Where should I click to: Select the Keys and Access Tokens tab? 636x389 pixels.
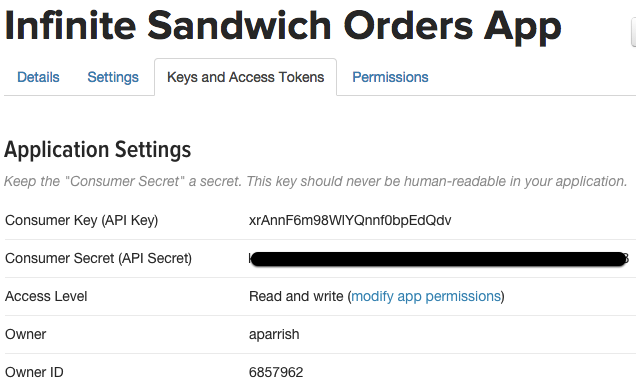click(245, 77)
